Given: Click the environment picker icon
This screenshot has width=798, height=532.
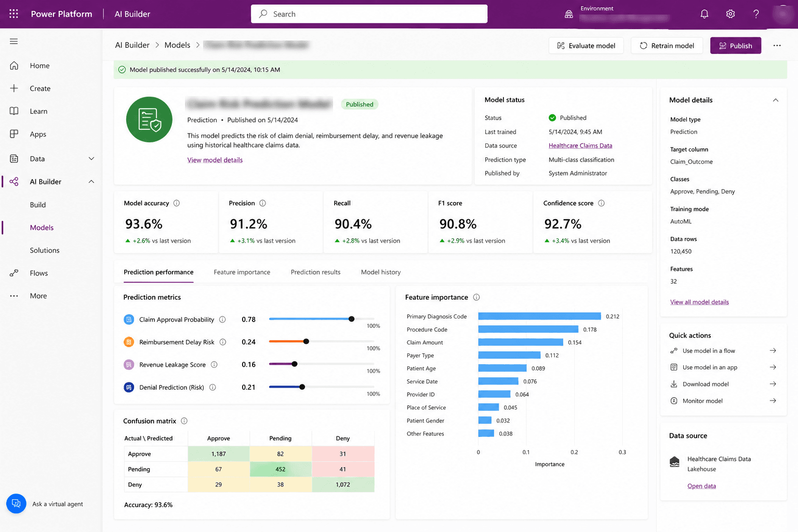Looking at the screenshot, I should click(x=569, y=15).
